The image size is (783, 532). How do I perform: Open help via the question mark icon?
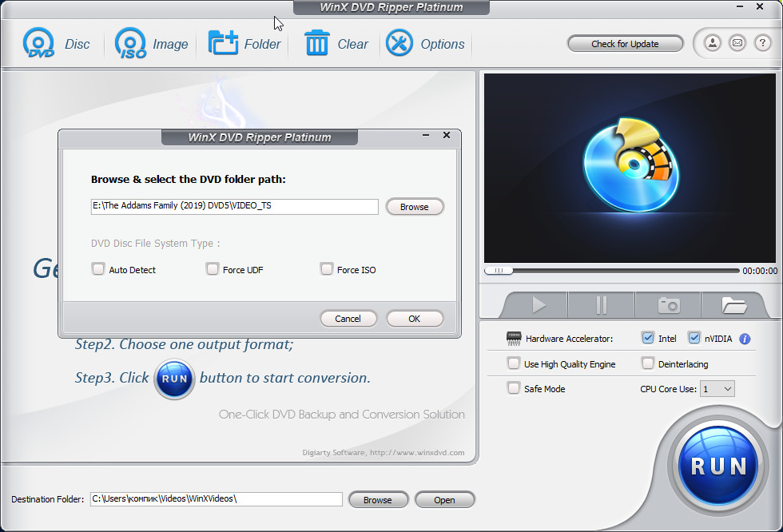pos(762,43)
